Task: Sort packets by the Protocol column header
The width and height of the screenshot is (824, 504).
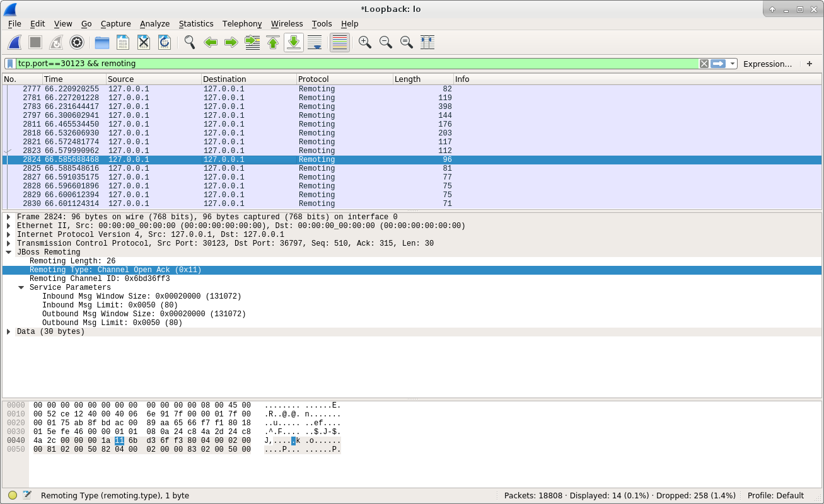Action: 344,79
